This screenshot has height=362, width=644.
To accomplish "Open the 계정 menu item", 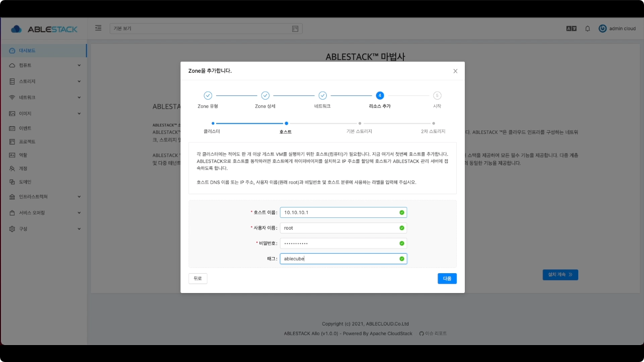I will click(44, 168).
